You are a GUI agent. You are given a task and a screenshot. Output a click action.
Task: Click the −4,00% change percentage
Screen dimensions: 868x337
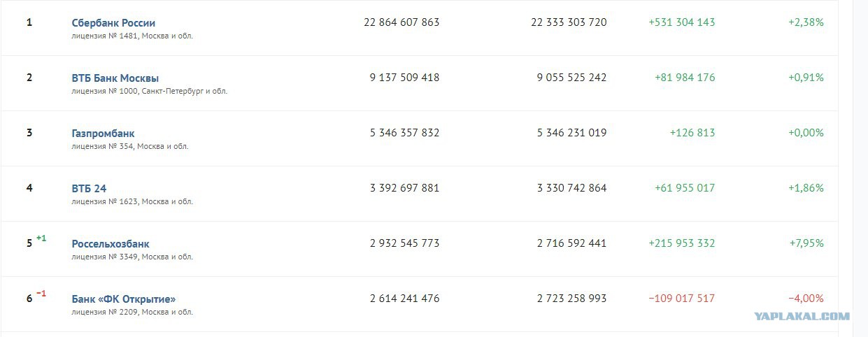(806, 299)
